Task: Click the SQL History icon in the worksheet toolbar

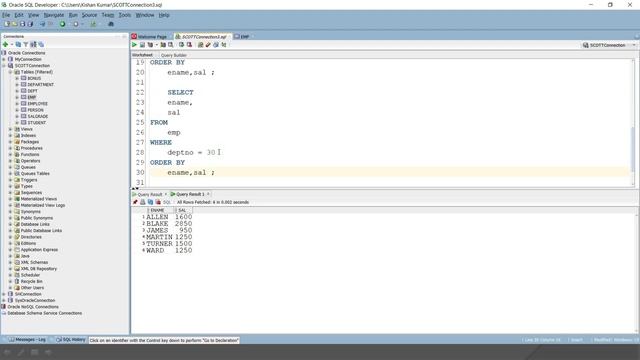Action: [216, 44]
